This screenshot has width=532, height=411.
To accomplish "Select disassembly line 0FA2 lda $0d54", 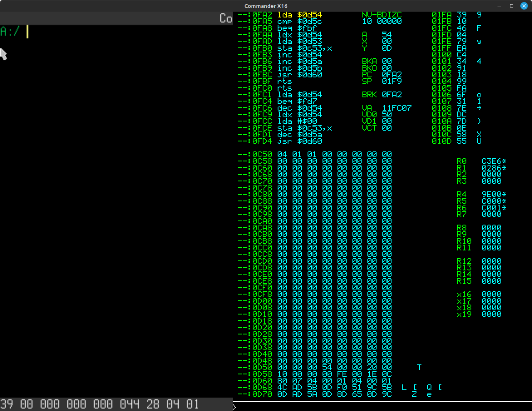I will [280, 15].
